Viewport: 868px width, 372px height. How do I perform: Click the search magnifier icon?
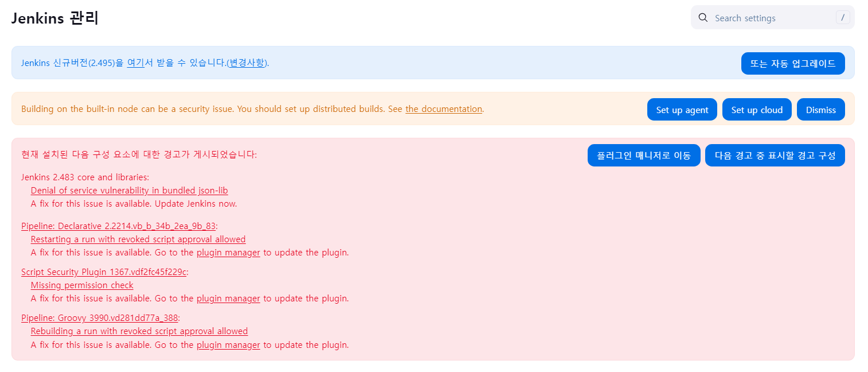click(703, 18)
